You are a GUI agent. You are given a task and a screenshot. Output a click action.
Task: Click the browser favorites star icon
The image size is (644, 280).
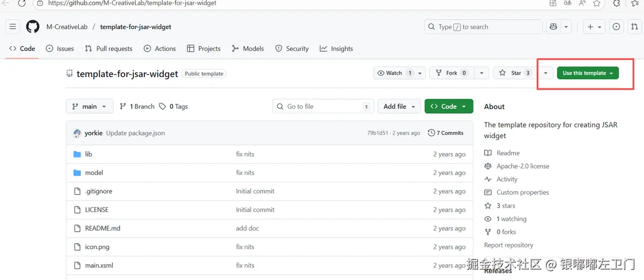click(597, 3)
